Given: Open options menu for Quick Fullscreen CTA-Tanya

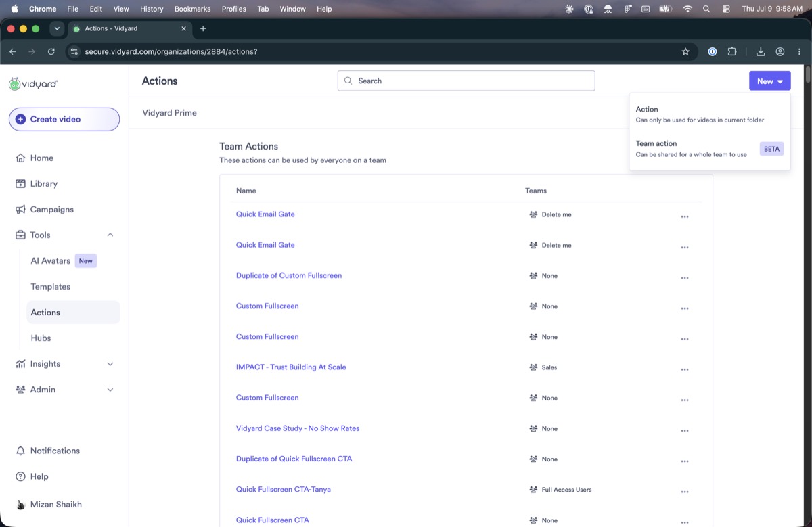Looking at the screenshot, I should (685, 492).
